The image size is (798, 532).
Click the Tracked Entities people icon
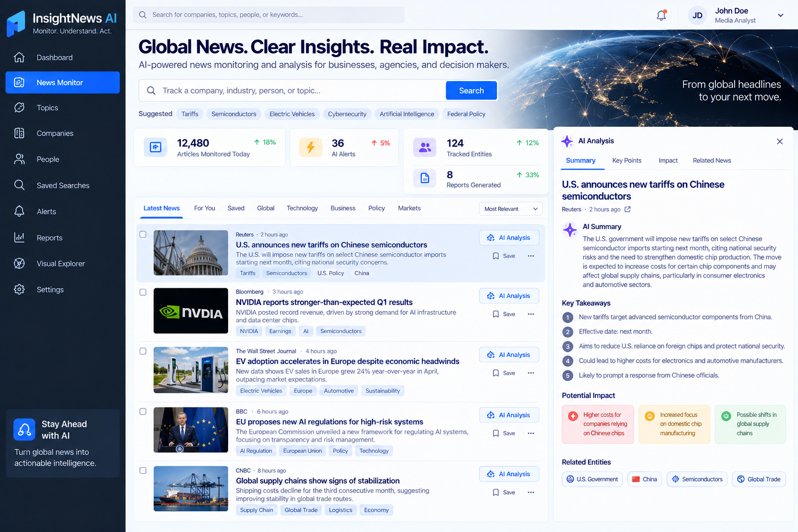425,148
